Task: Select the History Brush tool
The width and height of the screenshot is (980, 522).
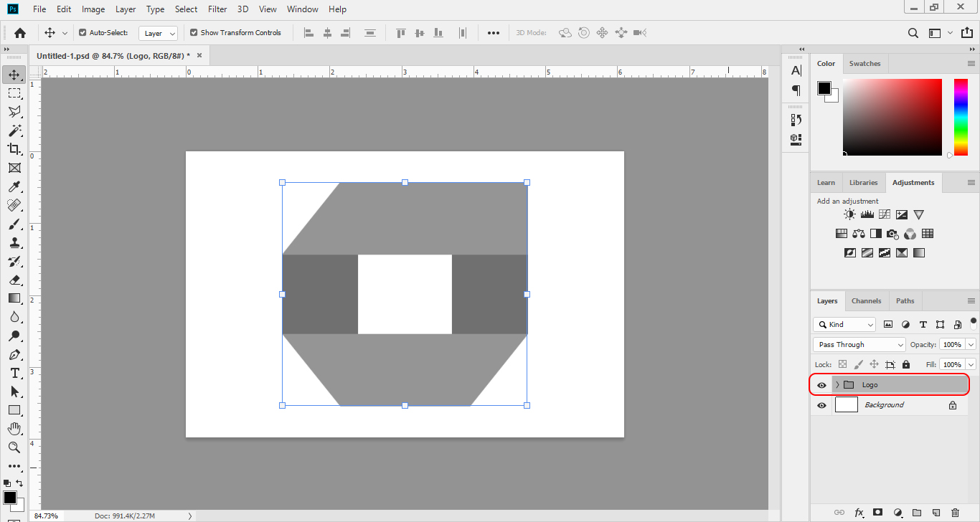Action: [14, 261]
